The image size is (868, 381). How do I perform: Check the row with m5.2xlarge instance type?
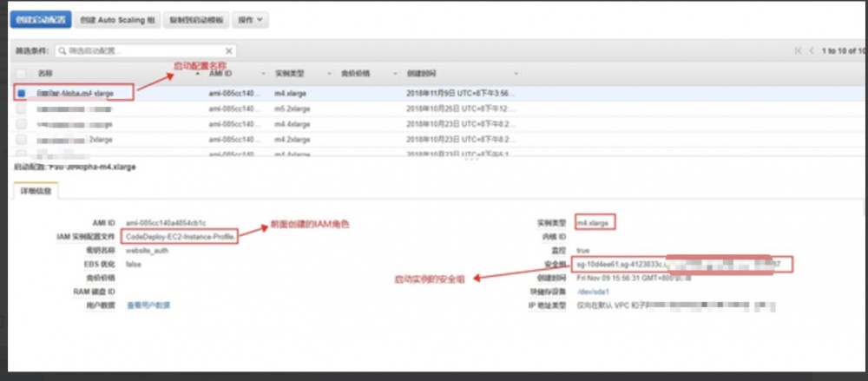(21, 109)
